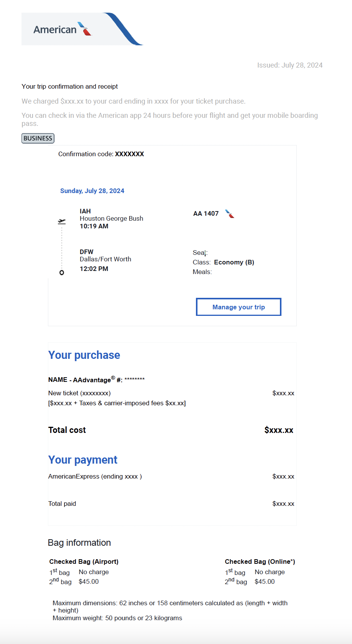Click the IAH airport code
352x644 pixels.
85,211
